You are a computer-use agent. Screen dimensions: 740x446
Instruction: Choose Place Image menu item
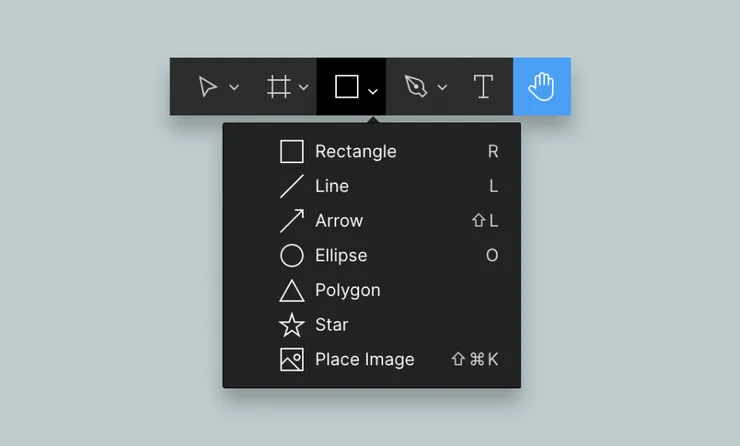364,360
